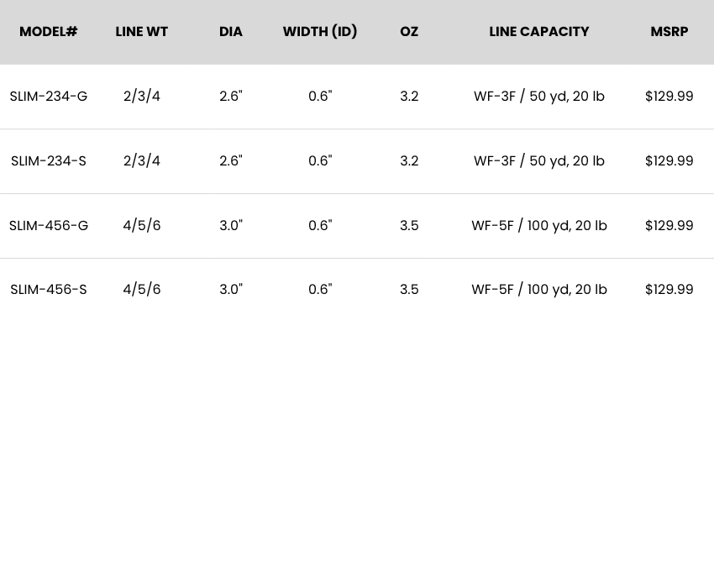
Task: Click the diameter value in SLIM-234-S row
Action: pos(231,161)
